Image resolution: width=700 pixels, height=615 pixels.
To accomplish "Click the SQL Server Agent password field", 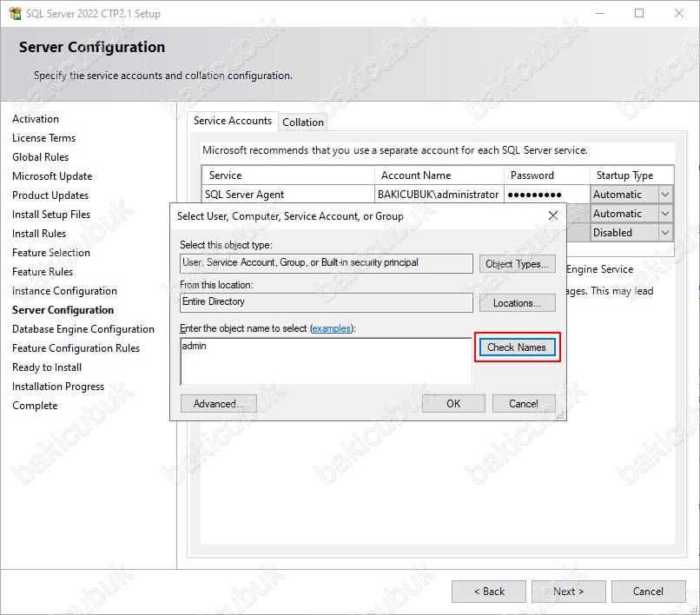I will [x=547, y=195].
